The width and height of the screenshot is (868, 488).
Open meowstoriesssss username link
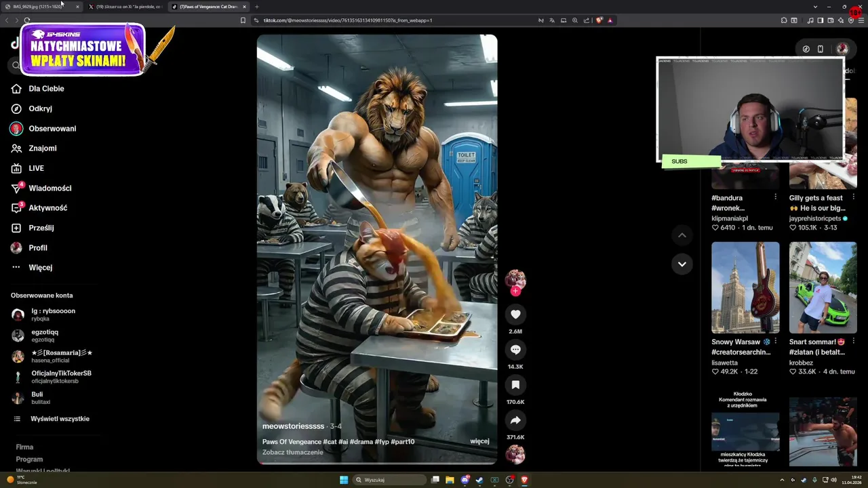pos(294,426)
